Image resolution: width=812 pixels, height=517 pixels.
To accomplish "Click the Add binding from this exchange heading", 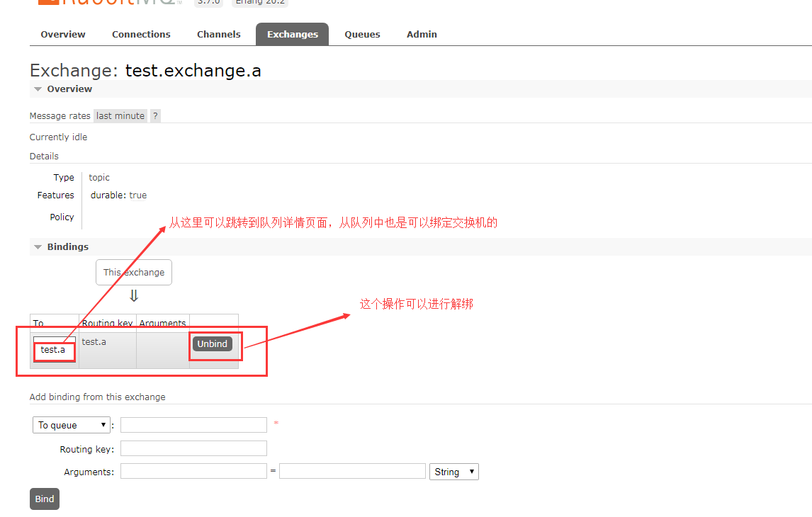I will coord(97,397).
